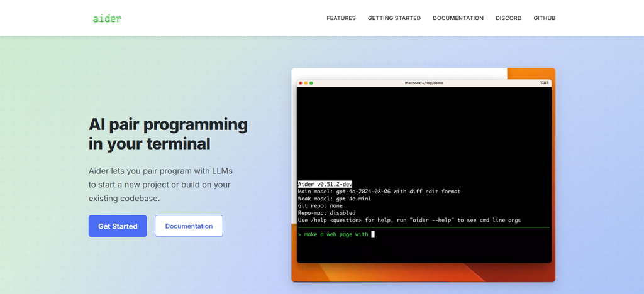Click the 'Aider lets you pair program' paragraph
The image size is (644, 294).
pos(160,185)
